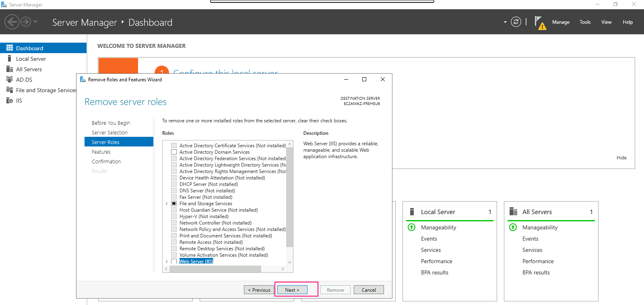The height and width of the screenshot is (305, 644).
Task: Click the roles list scroll-right arrow
Action: click(283, 269)
